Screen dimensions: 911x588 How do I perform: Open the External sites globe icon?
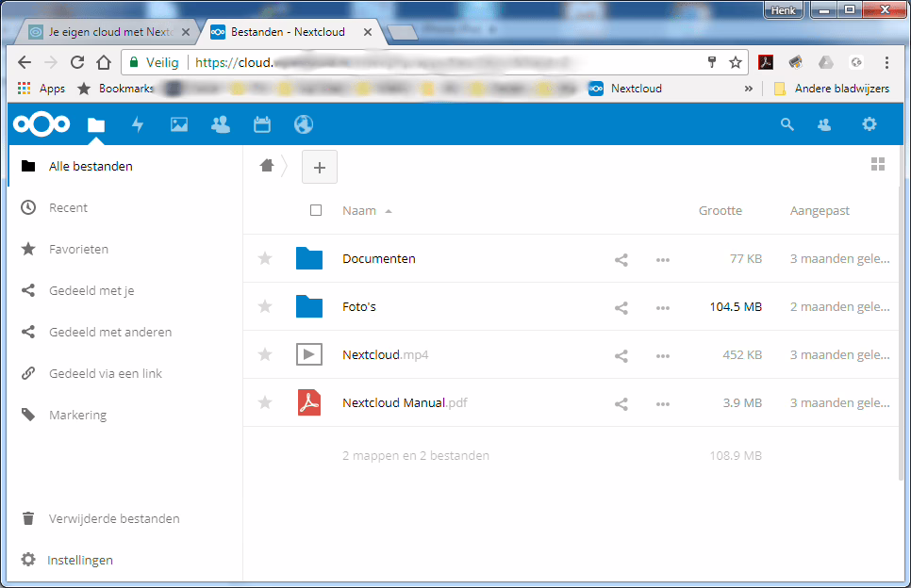point(302,123)
